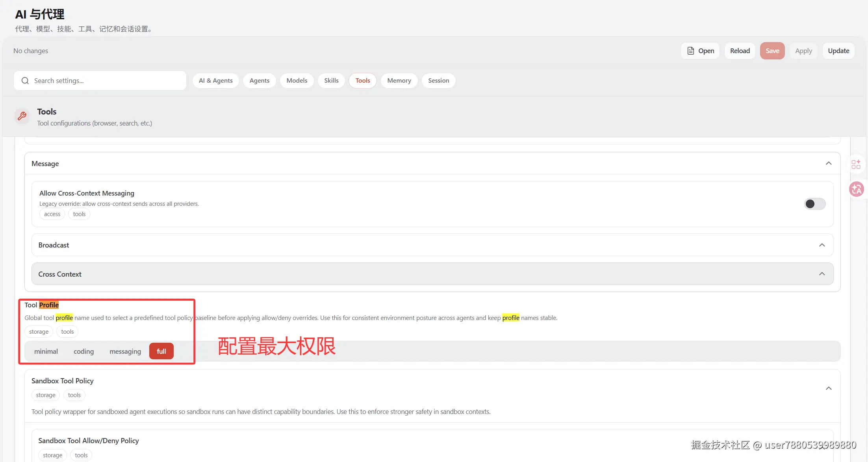Click the pink translate floating icon

[857, 189]
